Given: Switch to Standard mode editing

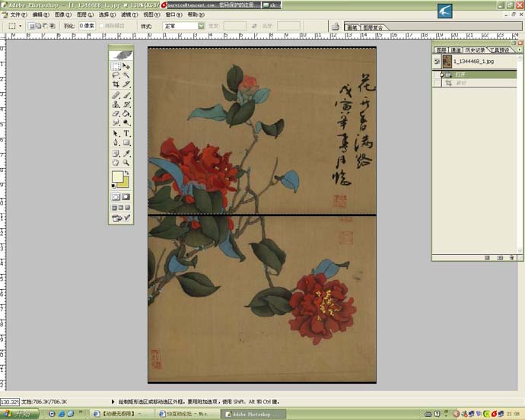Looking at the screenshot, I should click(116, 197).
